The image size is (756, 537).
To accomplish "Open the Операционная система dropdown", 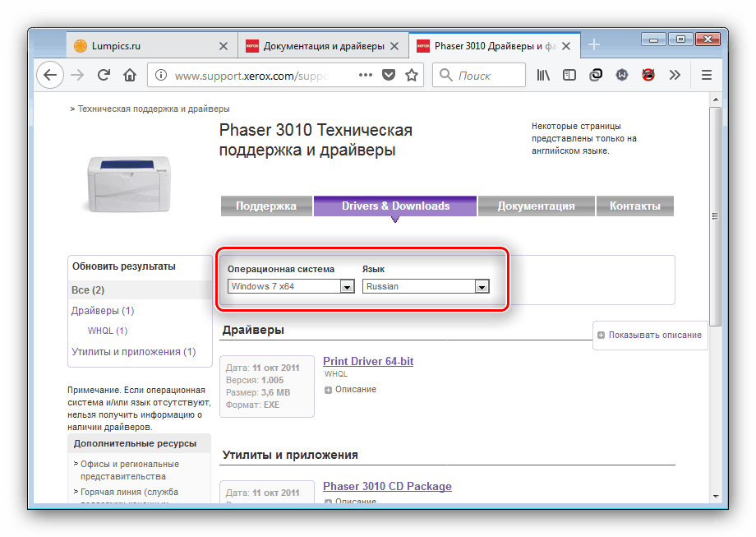I will pyautogui.click(x=291, y=286).
